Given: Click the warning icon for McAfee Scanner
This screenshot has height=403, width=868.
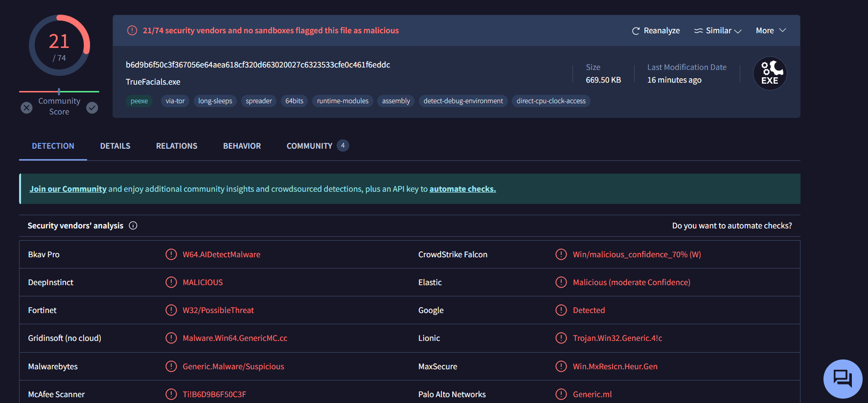Looking at the screenshot, I should [x=171, y=394].
